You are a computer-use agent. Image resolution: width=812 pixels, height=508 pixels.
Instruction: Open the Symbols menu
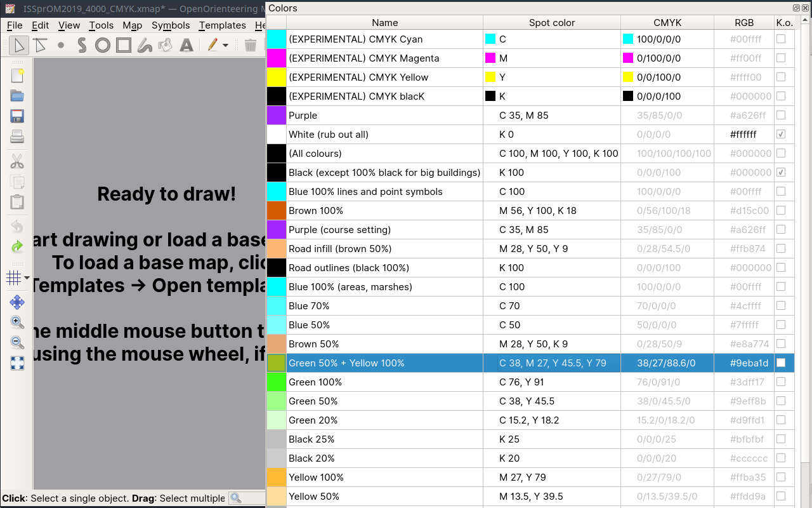(x=171, y=25)
